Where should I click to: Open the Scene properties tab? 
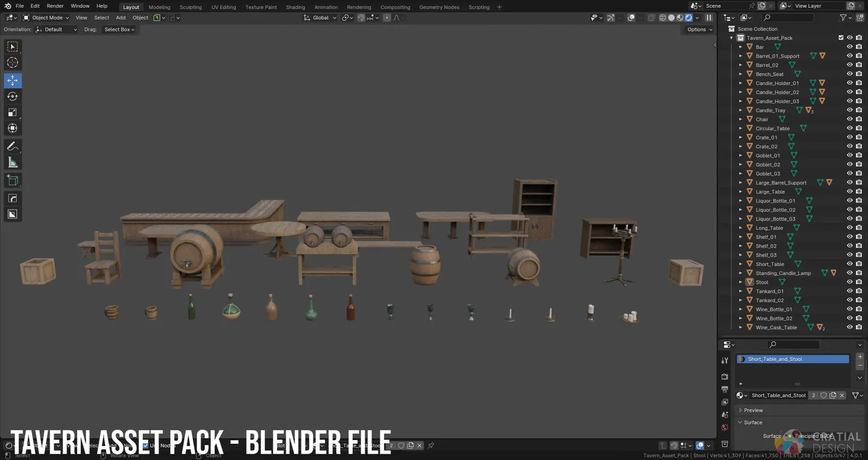pyautogui.click(x=725, y=415)
